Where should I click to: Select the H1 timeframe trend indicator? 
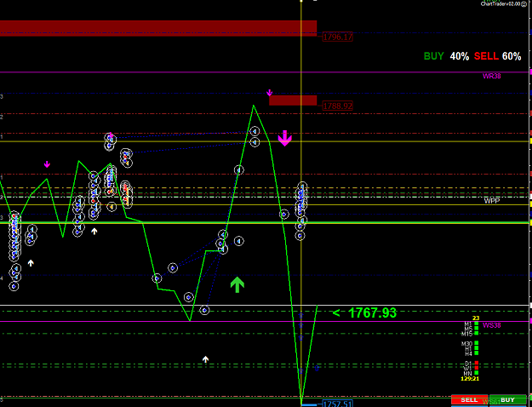coord(477,348)
